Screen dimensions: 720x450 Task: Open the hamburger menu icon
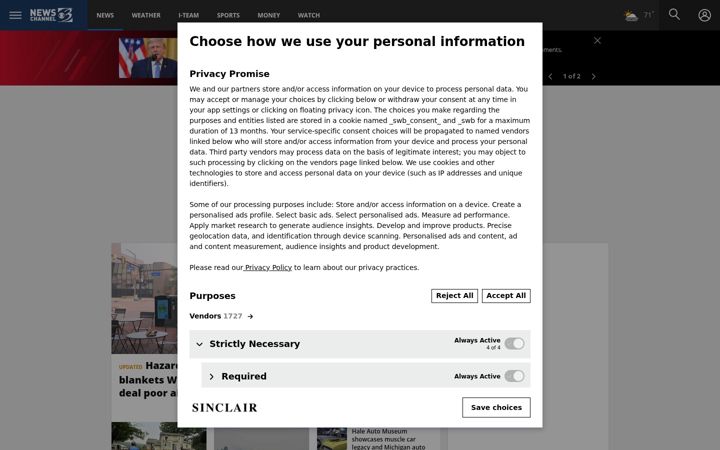tap(15, 15)
